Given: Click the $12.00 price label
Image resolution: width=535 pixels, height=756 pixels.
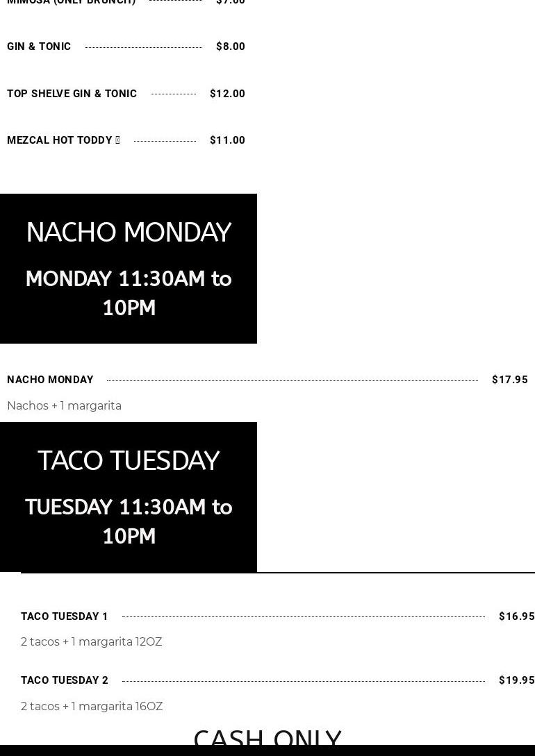Looking at the screenshot, I should (227, 94).
